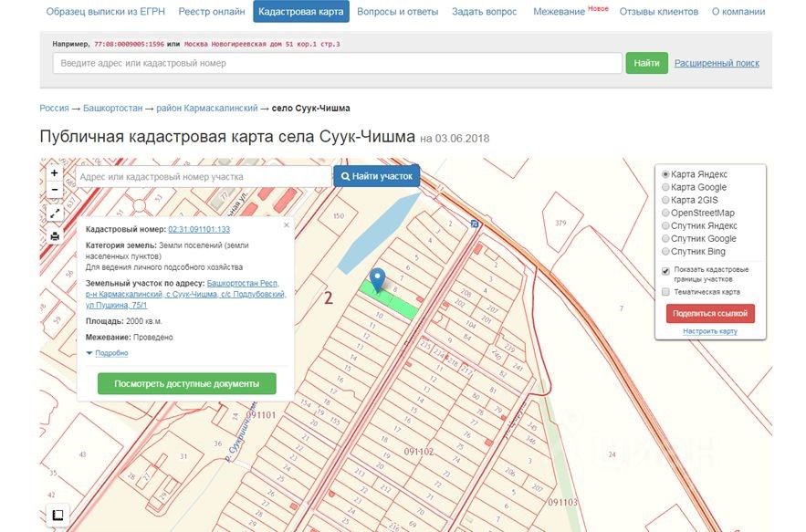Toggle fullscreen map view icon
Image resolution: width=806 pixels, height=532 pixels.
pyautogui.click(x=55, y=213)
